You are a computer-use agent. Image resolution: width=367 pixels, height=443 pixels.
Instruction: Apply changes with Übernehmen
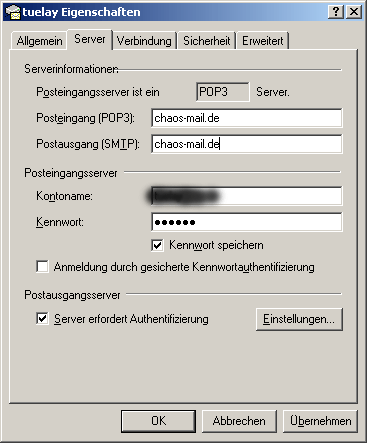[320, 421]
